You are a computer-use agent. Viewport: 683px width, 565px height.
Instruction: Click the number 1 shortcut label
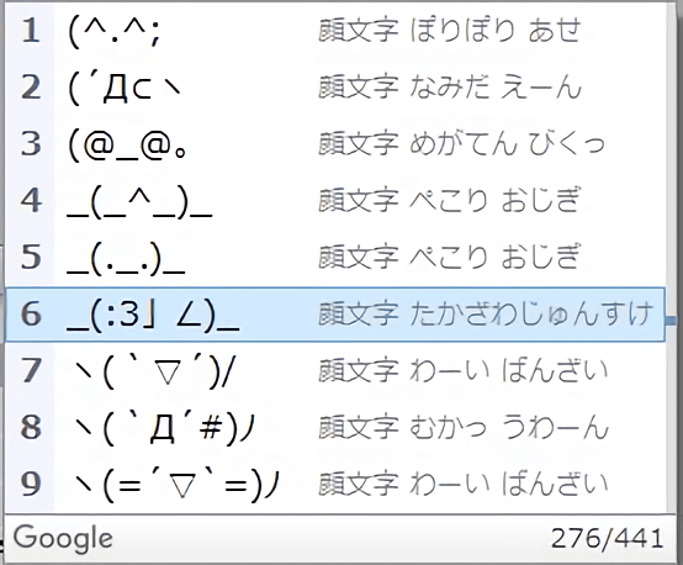click(x=31, y=31)
